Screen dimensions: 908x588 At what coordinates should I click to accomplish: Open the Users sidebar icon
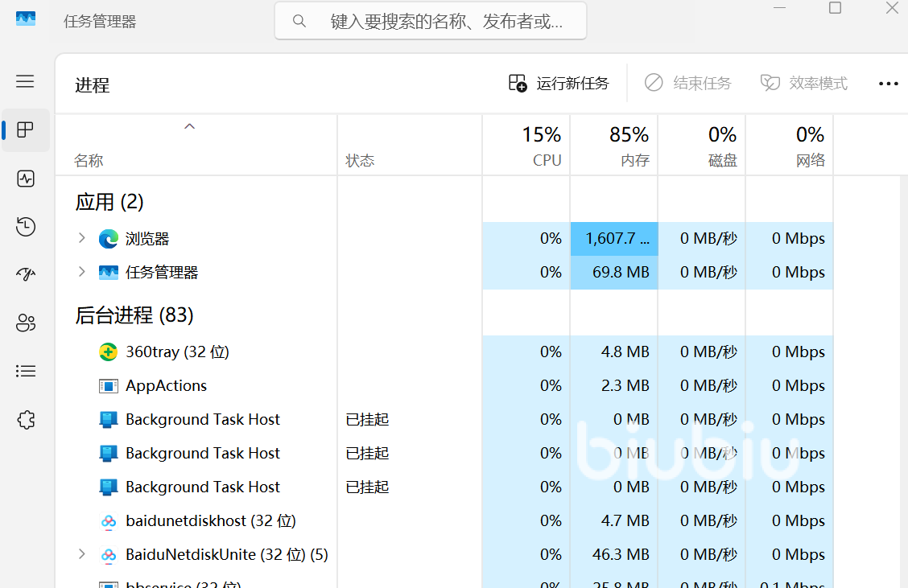(x=26, y=323)
